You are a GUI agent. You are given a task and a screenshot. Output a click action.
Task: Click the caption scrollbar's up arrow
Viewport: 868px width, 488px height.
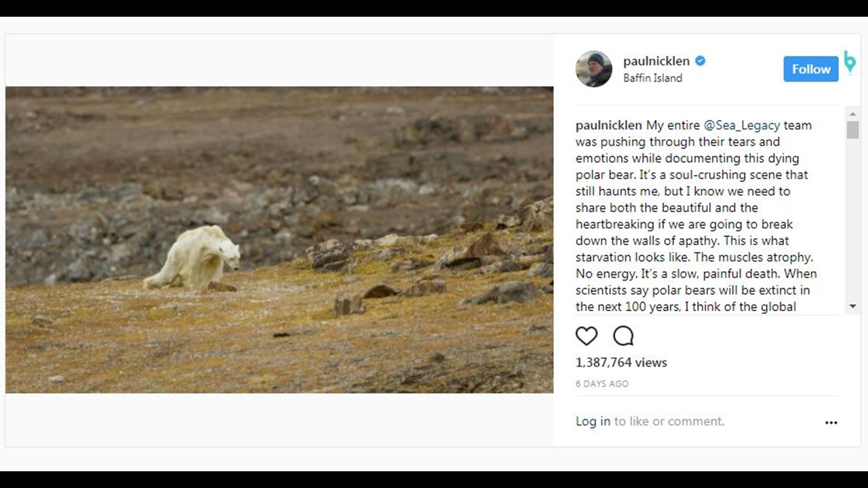pos(853,114)
